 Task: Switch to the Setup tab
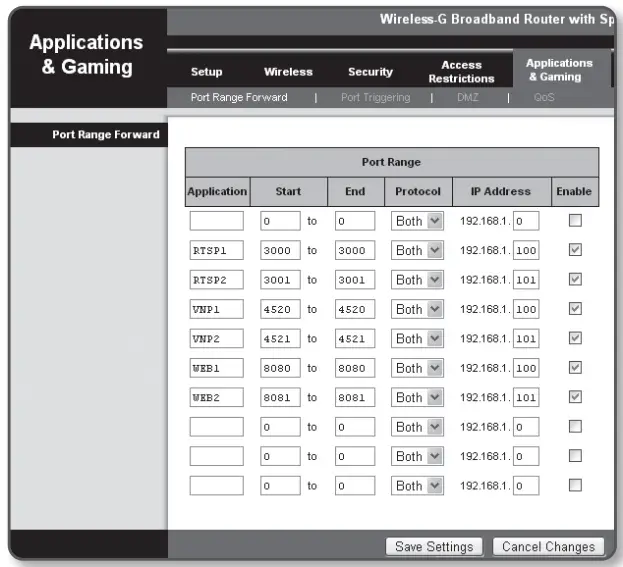click(x=206, y=72)
